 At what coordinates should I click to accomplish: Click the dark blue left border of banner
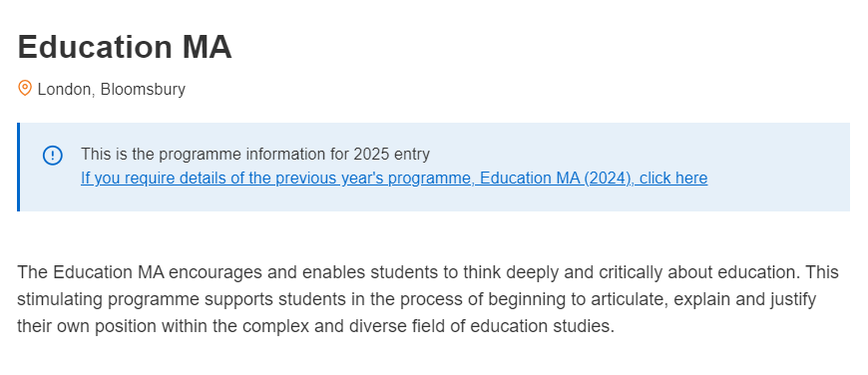click(18, 167)
